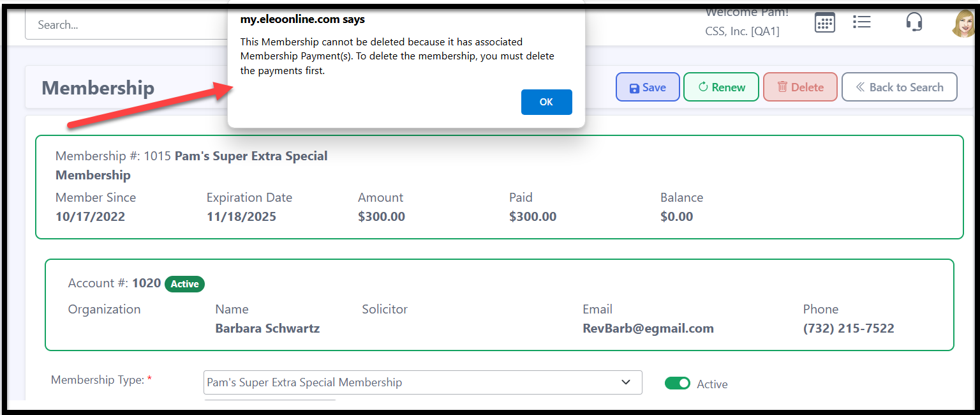Click the phone number (732) 215-7522
The image size is (980, 415).
coord(849,329)
